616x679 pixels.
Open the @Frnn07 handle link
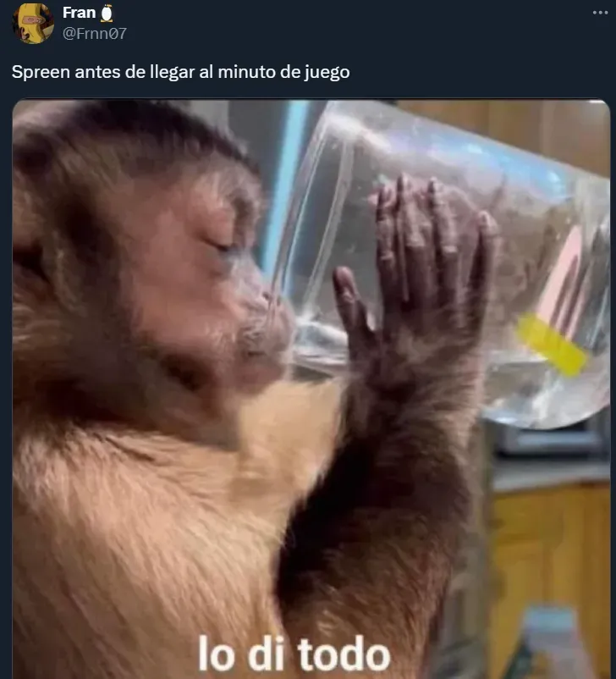point(95,33)
